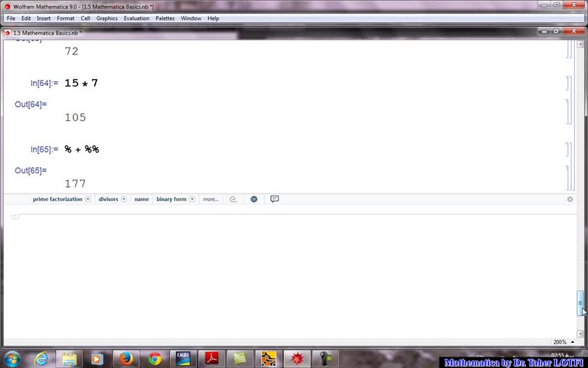This screenshot has width=588, height=368.
Task: Open the Window menu
Action: click(x=191, y=18)
